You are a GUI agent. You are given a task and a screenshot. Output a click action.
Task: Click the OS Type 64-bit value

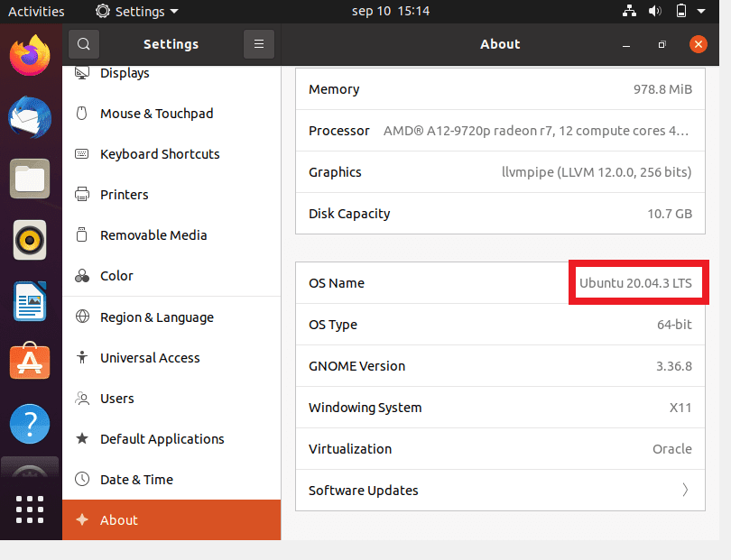(674, 325)
